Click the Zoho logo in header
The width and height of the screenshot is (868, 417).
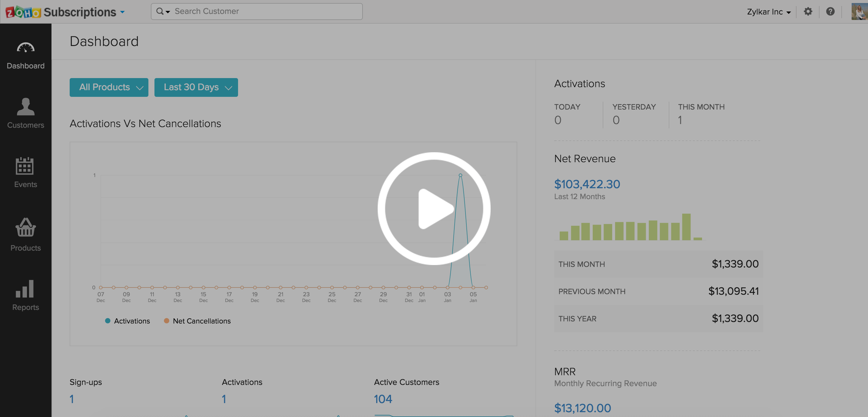pos(23,12)
